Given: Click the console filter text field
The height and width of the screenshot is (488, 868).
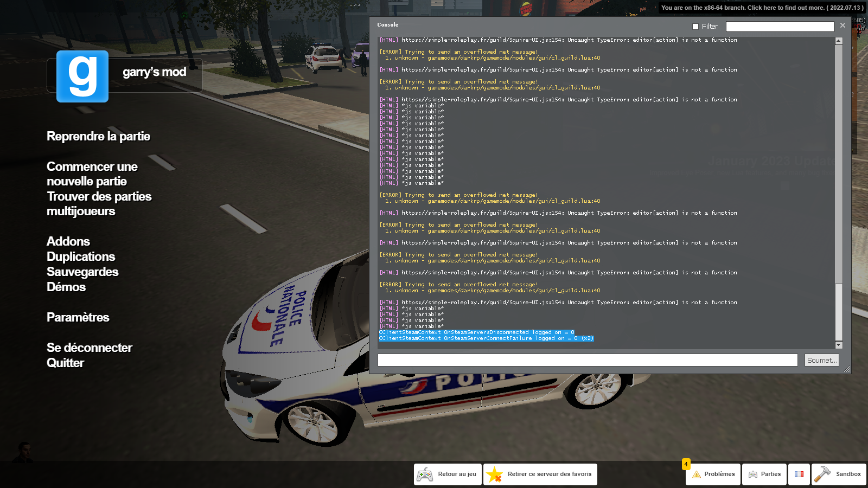Looking at the screenshot, I should pyautogui.click(x=780, y=27).
